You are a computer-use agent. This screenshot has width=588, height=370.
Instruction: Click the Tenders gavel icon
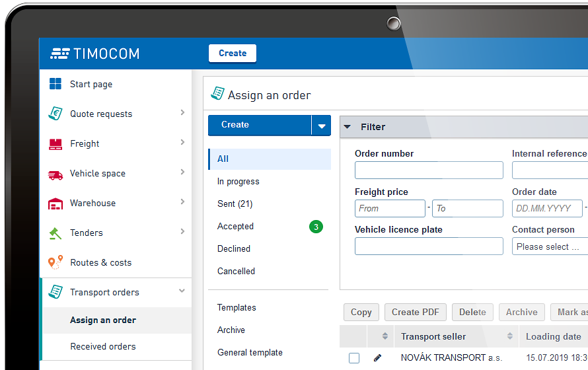pyautogui.click(x=55, y=233)
